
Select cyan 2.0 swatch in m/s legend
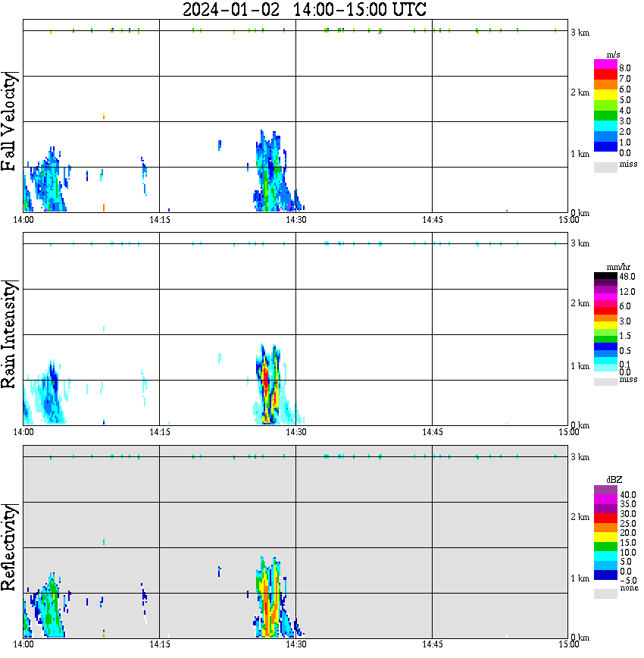click(x=605, y=127)
